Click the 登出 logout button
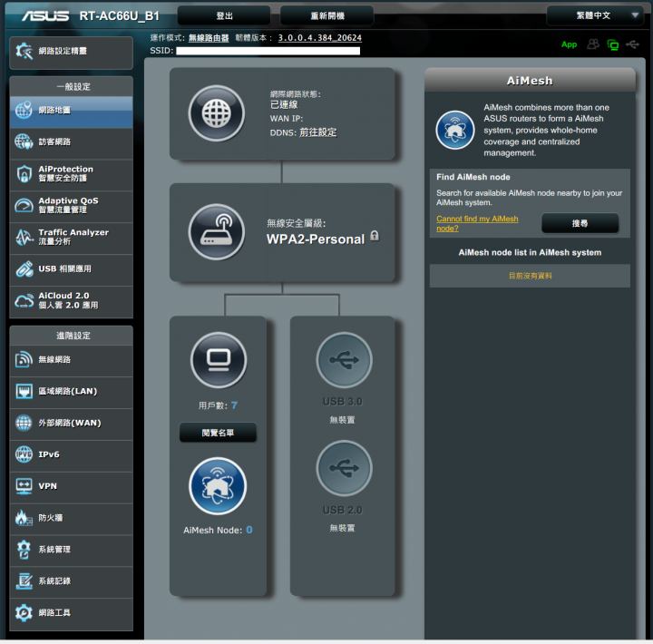Screen dimensions: 653x644 tap(224, 15)
